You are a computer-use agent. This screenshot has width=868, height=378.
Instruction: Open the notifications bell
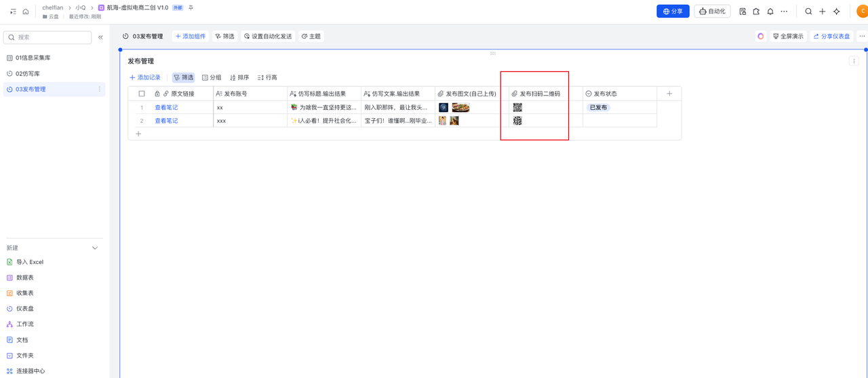click(770, 12)
